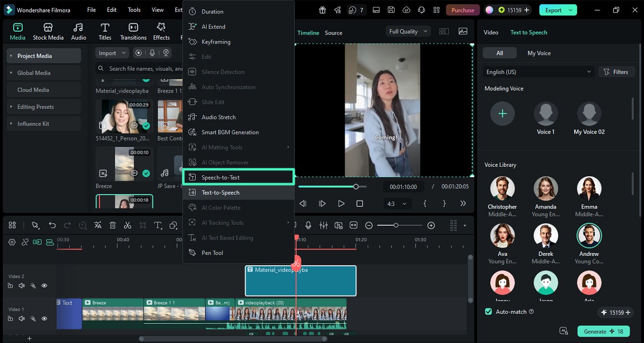
Task: Click the cloud upload icon in title bar
Action: [x=407, y=10]
